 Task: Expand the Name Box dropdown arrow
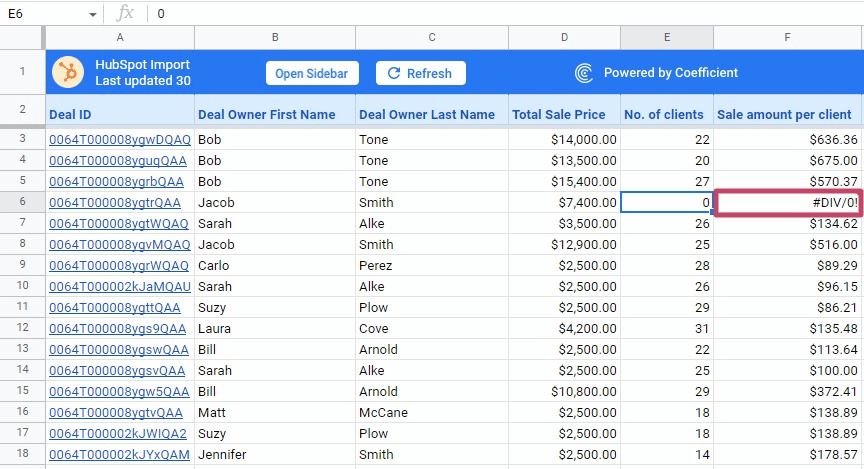point(92,14)
